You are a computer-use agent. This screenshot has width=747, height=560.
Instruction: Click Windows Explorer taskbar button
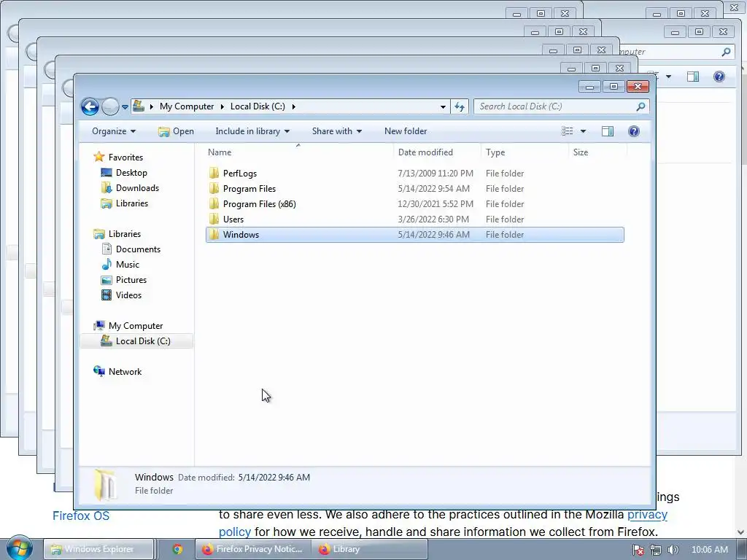click(x=99, y=549)
